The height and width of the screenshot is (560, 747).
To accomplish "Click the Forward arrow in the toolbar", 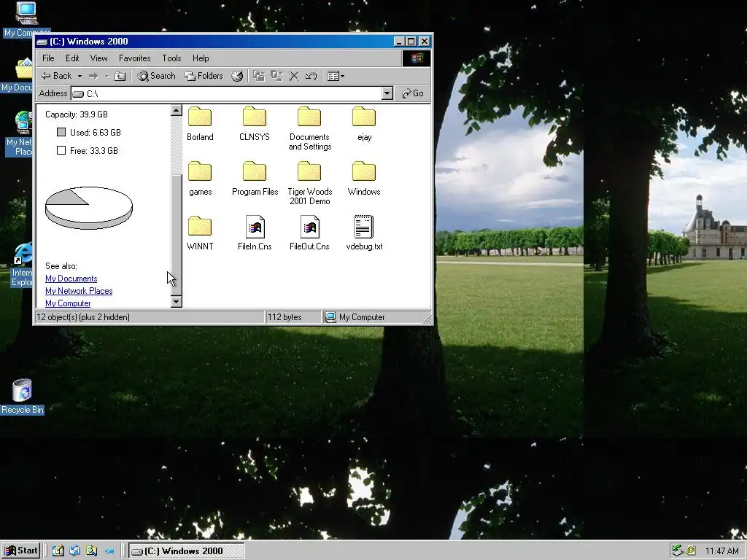I will click(93, 76).
